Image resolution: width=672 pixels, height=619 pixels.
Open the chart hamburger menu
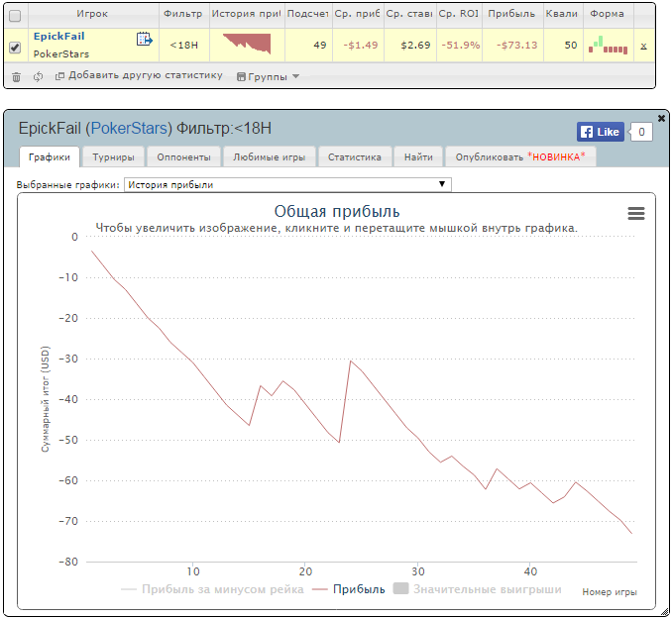[636, 213]
